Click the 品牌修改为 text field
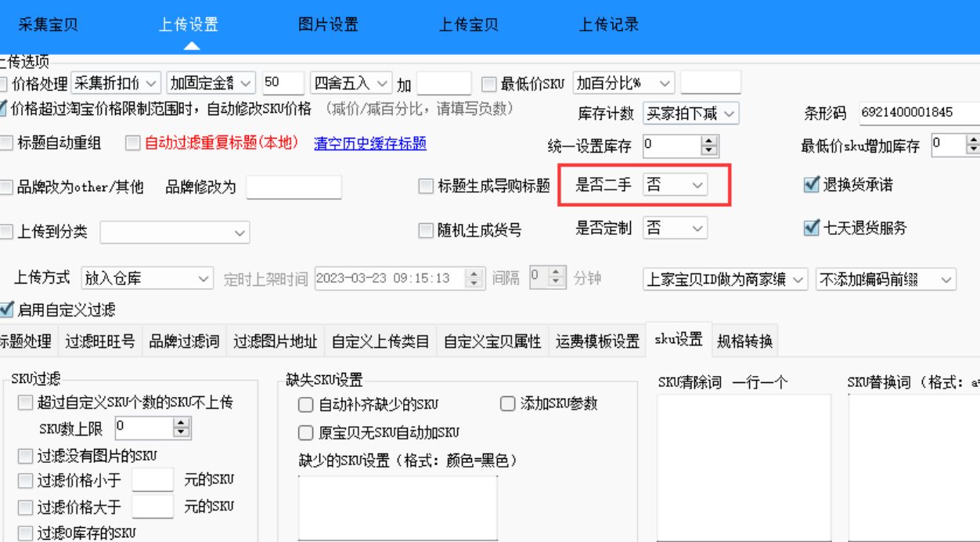 pos(294,187)
